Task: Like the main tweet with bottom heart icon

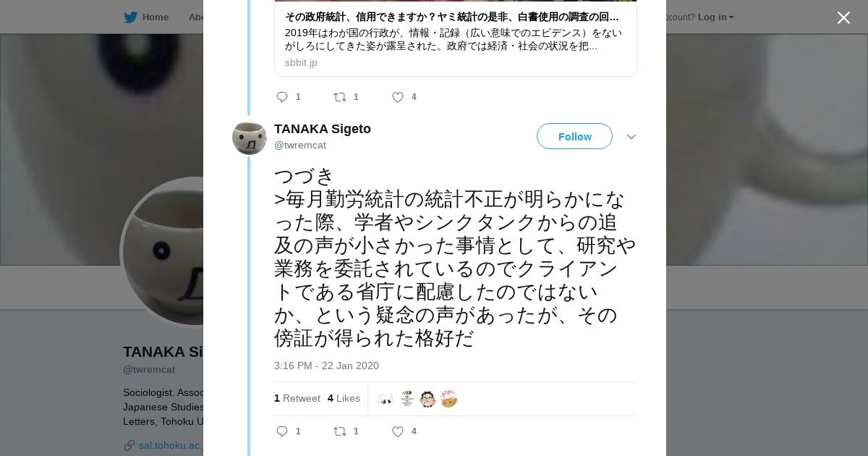Action: click(398, 431)
